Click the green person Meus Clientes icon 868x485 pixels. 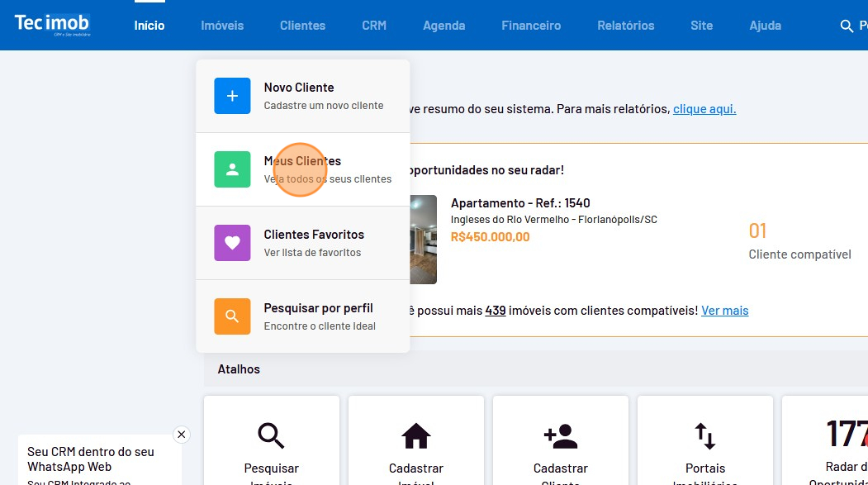232,169
